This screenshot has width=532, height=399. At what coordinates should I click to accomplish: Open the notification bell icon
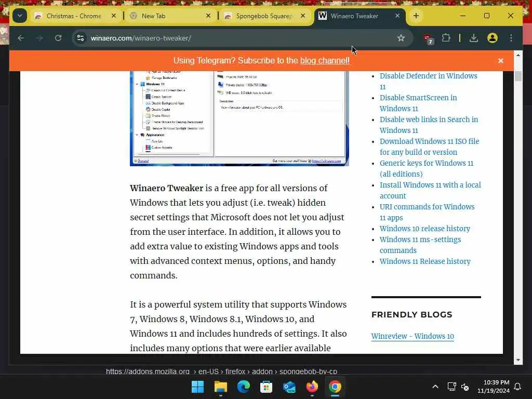coord(518,387)
